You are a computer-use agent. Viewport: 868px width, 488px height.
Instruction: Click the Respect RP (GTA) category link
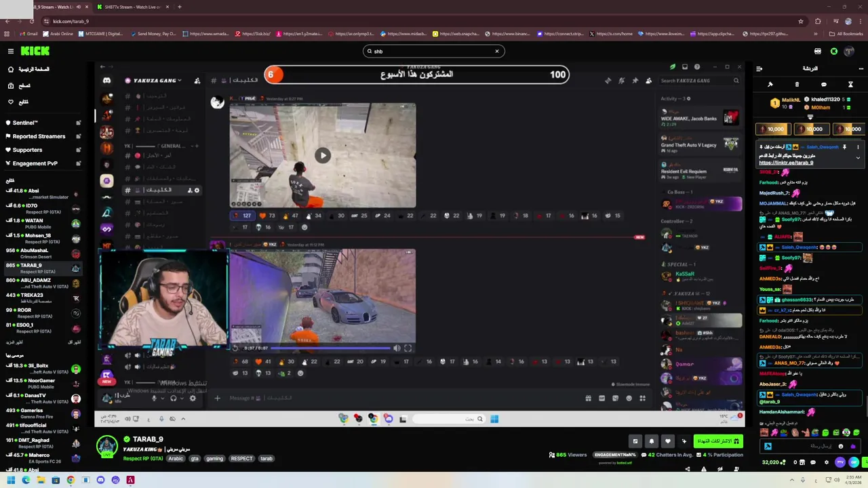142,459
